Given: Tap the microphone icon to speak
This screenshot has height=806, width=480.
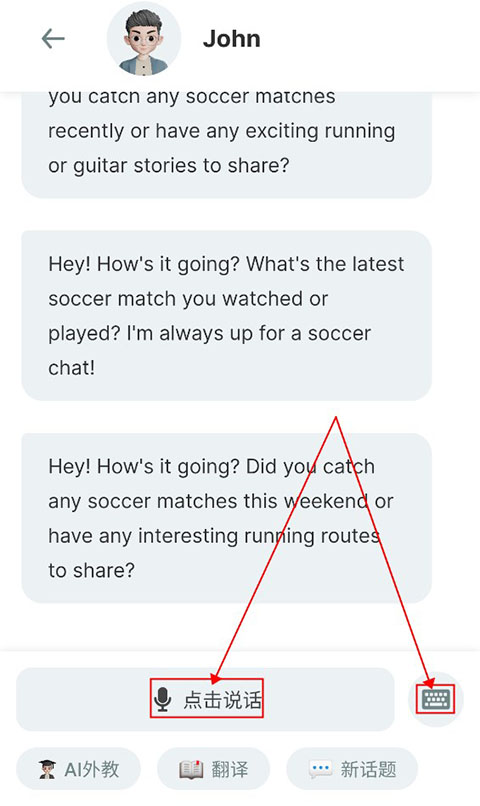Looking at the screenshot, I should tap(162, 700).
